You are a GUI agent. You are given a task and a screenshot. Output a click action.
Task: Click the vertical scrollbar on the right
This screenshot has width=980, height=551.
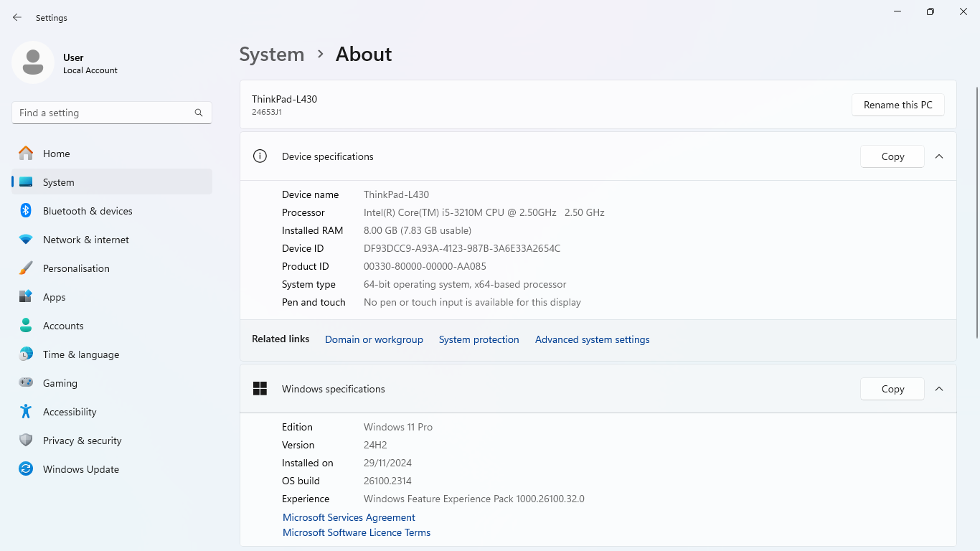click(x=976, y=212)
